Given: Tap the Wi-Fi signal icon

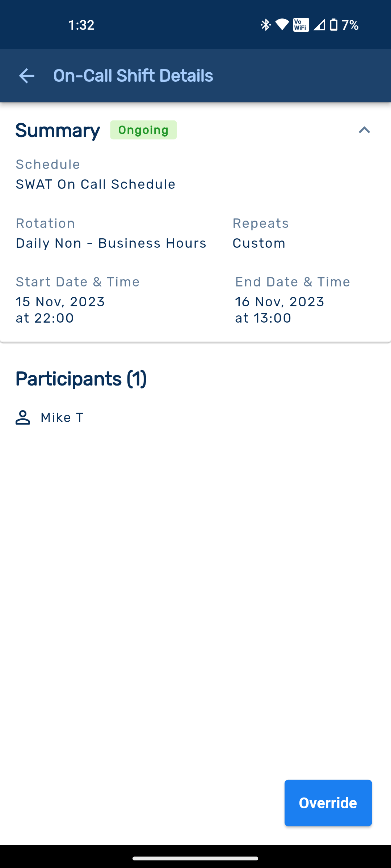Looking at the screenshot, I should click(x=282, y=25).
